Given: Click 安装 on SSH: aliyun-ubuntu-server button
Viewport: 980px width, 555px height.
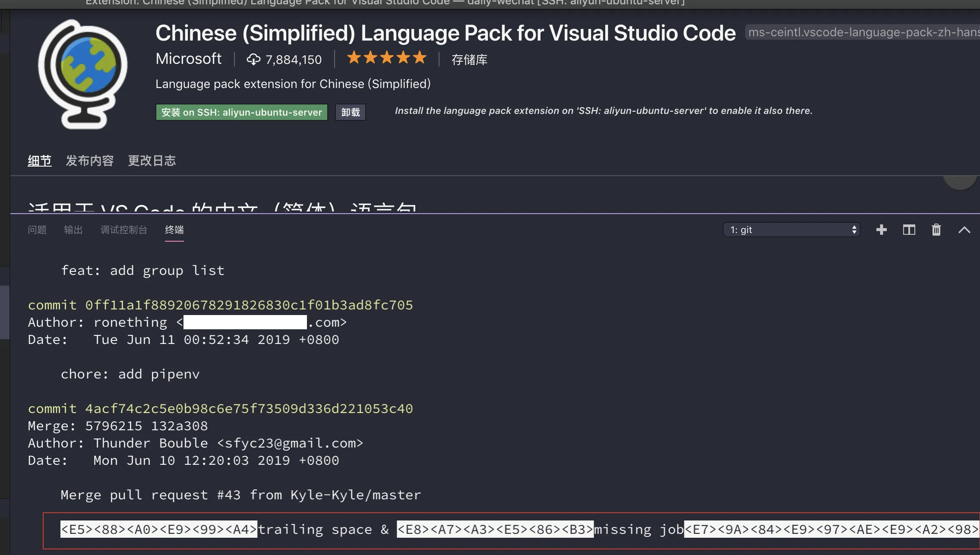Looking at the screenshot, I should (242, 112).
